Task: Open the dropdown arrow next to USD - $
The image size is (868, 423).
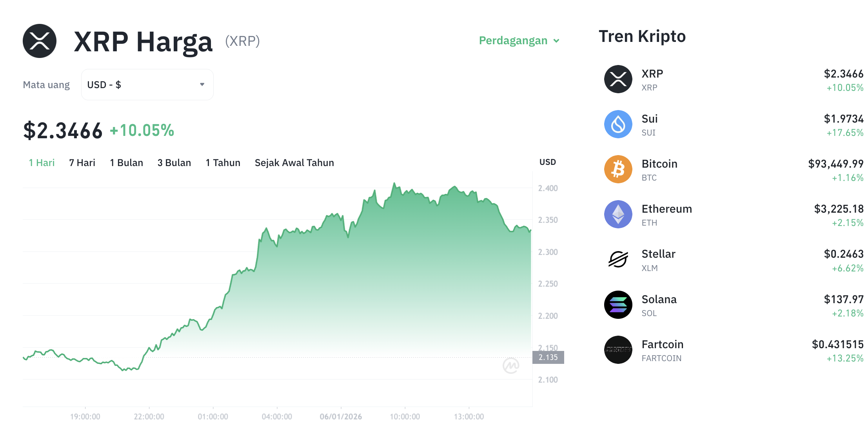Action: [x=202, y=84]
